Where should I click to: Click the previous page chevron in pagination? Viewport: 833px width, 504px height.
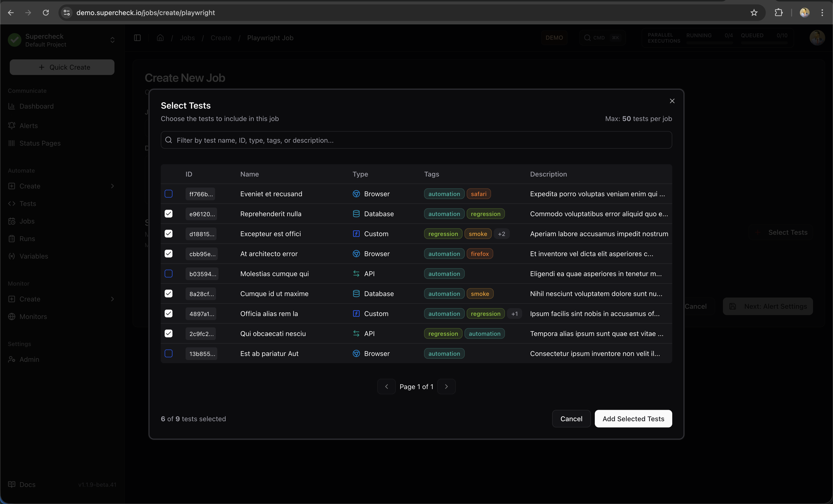tap(386, 386)
